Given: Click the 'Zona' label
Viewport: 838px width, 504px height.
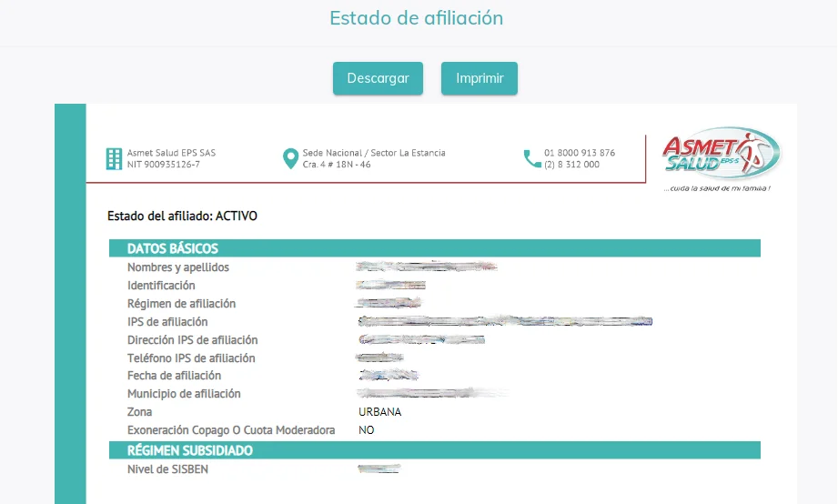Looking at the screenshot, I should coord(139,412).
